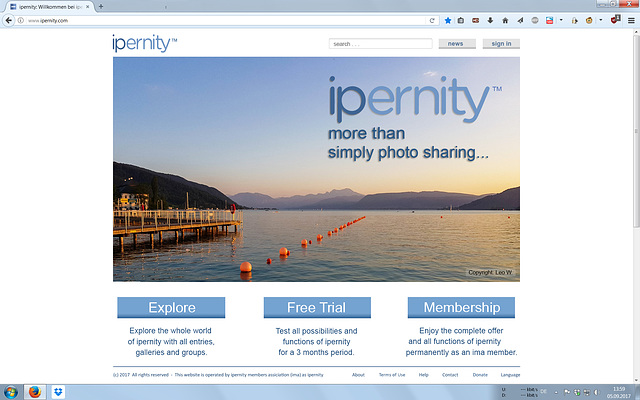The height and width of the screenshot is (400, 640).
Task: Reload the page with refresh icon
Action: pos(432,20)
